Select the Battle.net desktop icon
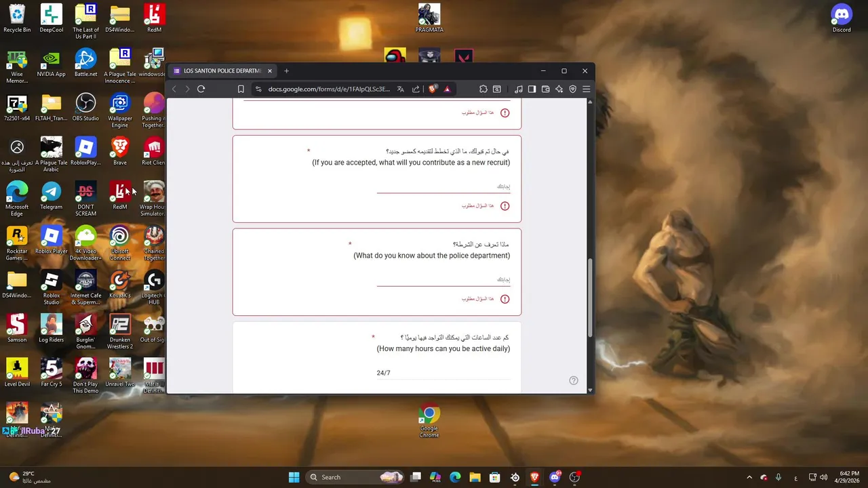Viewport: 868px width, 488px height. pos(85,63)
